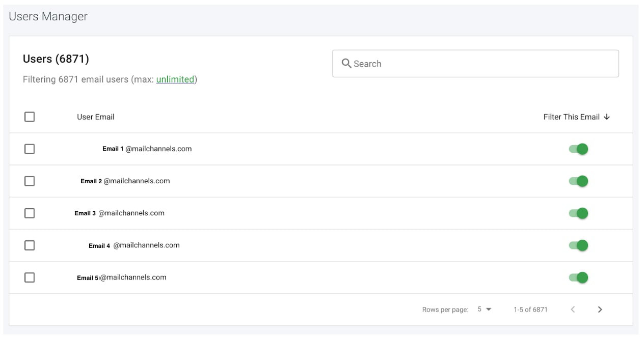Click Email 1 @mailchannels.com address
Image resolution: width=644 pixels, height=337 pixels.
click(147, 149)
